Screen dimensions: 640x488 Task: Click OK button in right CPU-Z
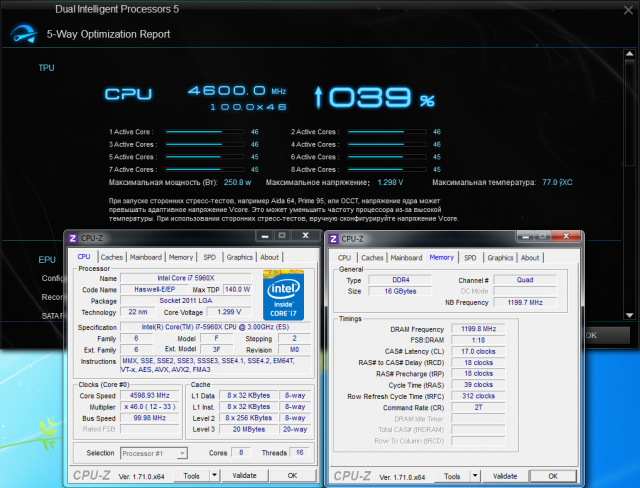pos(553,476)
